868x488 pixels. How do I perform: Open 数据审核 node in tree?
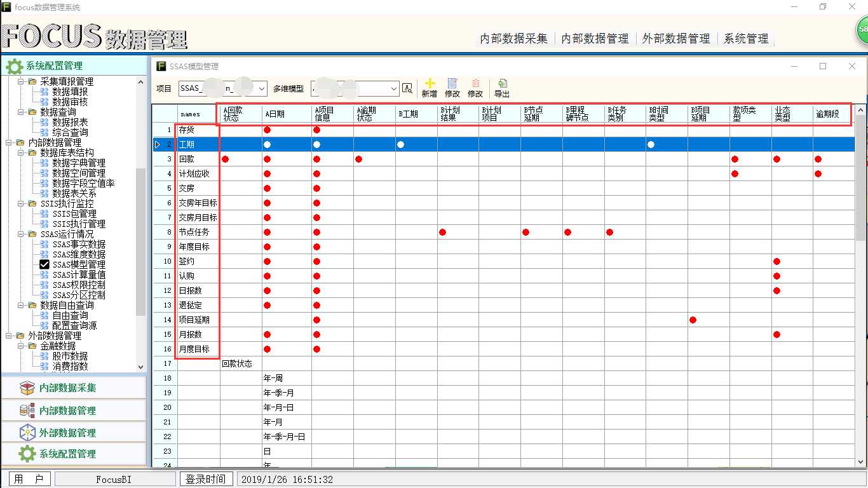coord(70,102)
